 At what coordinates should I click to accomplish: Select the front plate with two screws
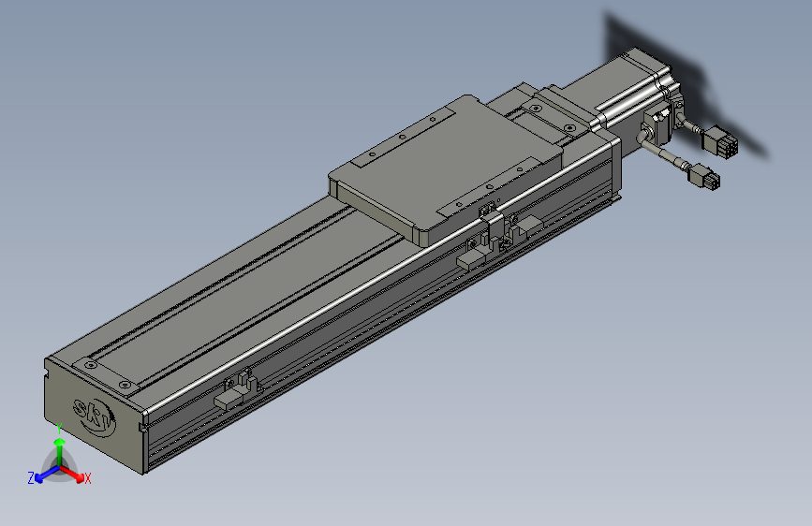(x=109, y=375)
